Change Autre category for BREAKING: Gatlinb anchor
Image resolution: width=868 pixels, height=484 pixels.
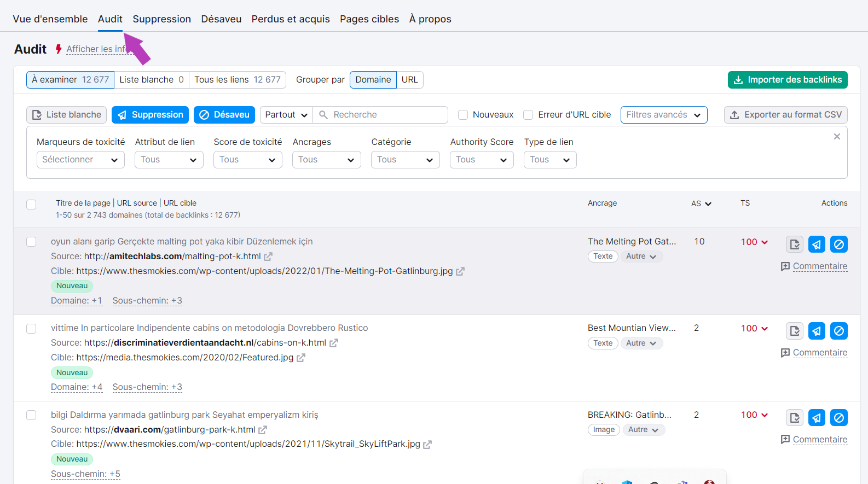(644, 430)
